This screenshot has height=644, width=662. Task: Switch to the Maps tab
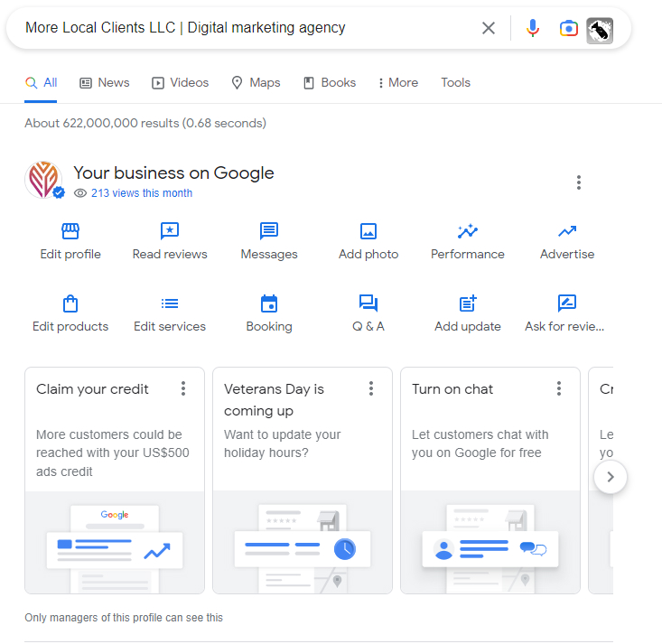[x=256, y=82]
